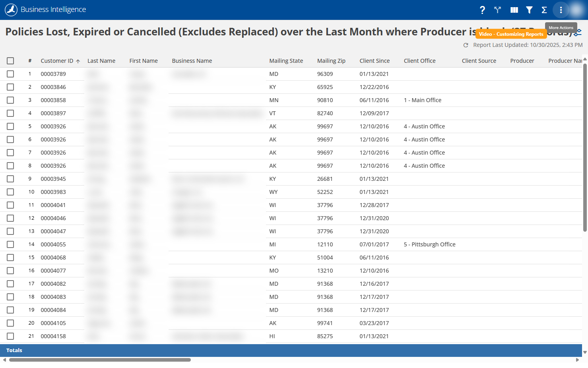This screenshot has width=588, height=368.
Task: Sort by the Last Name column header
Action: tap(101, 61)
